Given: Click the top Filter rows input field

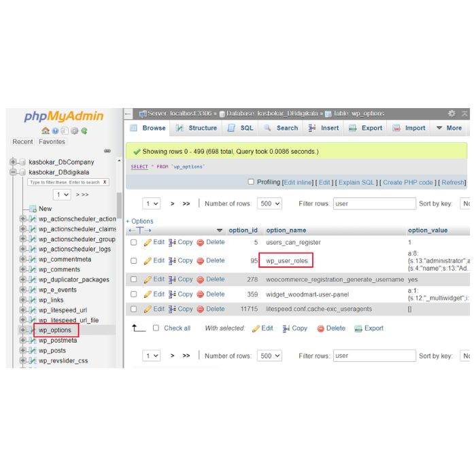Looking at the screenshot, I should pyautogui.click(x=373, y=203).
